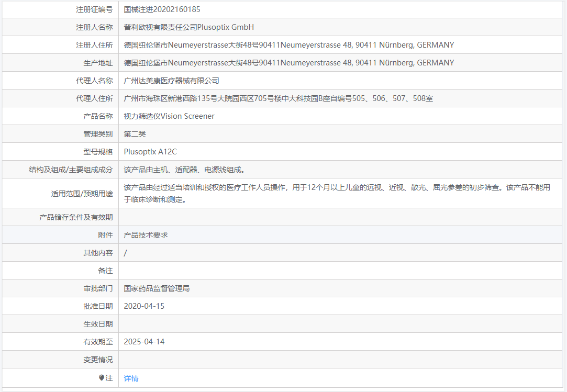Click approval date 2020-04-15
Image resolution: width=567 pixels, height=392 pixels.
144,306
